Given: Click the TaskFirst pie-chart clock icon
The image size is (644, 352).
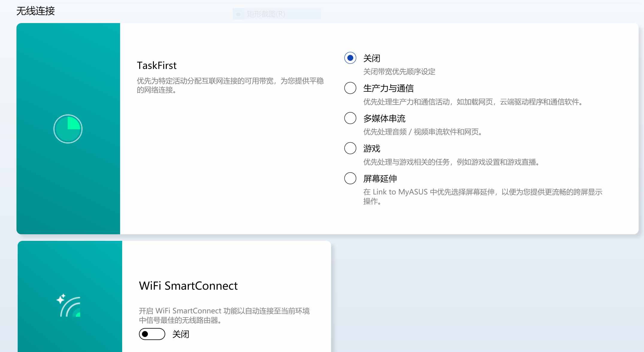Looking at the screenshot, I should click(68, 129).
